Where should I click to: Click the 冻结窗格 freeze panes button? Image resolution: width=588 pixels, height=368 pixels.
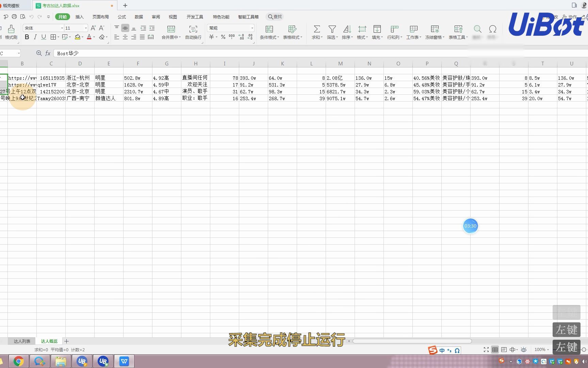point(435,32)
